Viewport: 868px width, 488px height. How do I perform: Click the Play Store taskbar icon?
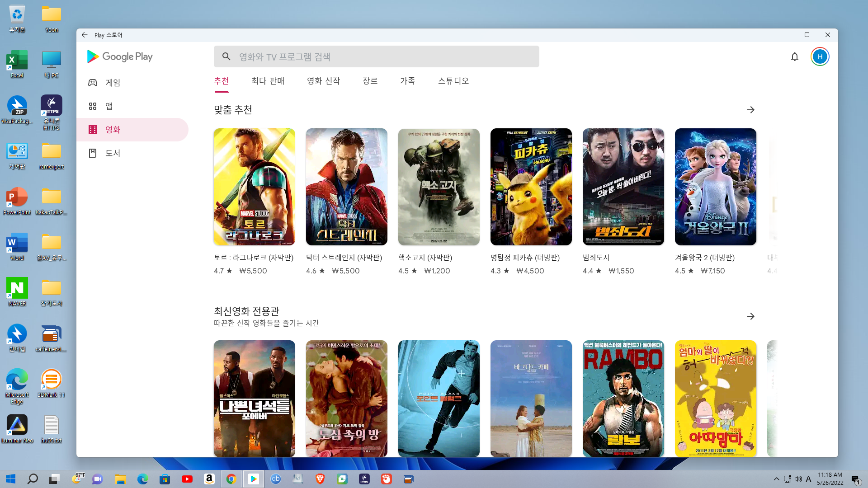tap(253, 479)
